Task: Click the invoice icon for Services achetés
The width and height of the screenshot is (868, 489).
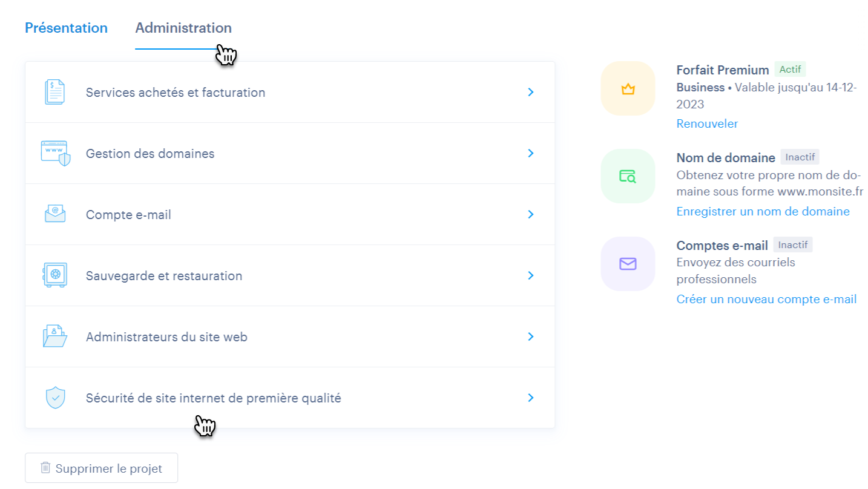Action: [x=54, y=93]
